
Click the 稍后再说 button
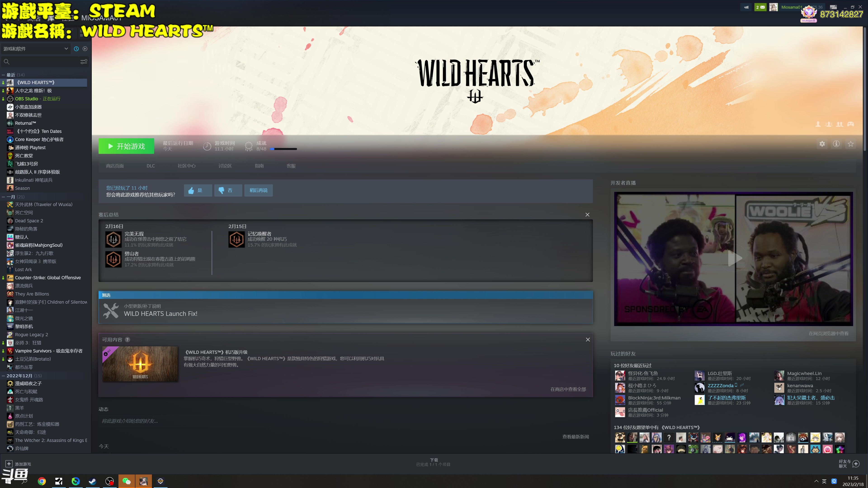(258, 190)
